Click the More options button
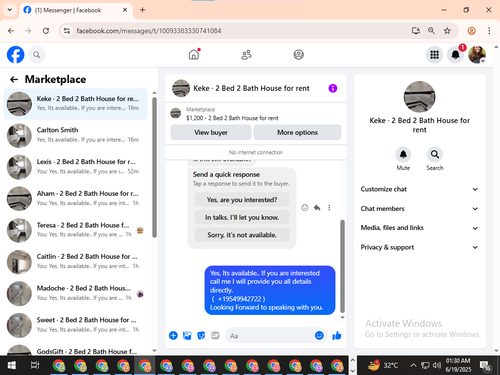 (x=297, y=132)
